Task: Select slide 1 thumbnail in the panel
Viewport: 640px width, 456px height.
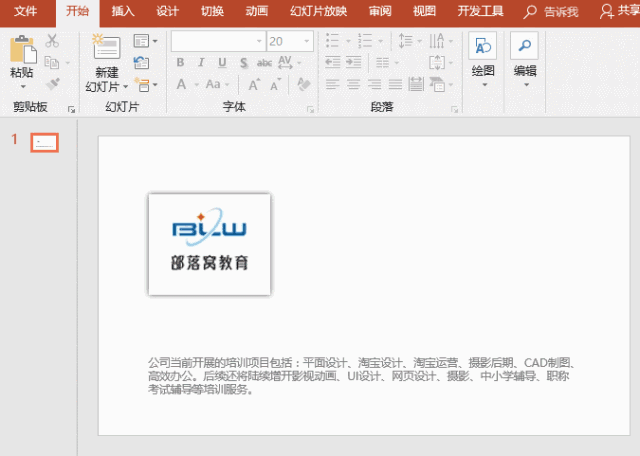Action: pyautogui.click(x=44, y=142)
